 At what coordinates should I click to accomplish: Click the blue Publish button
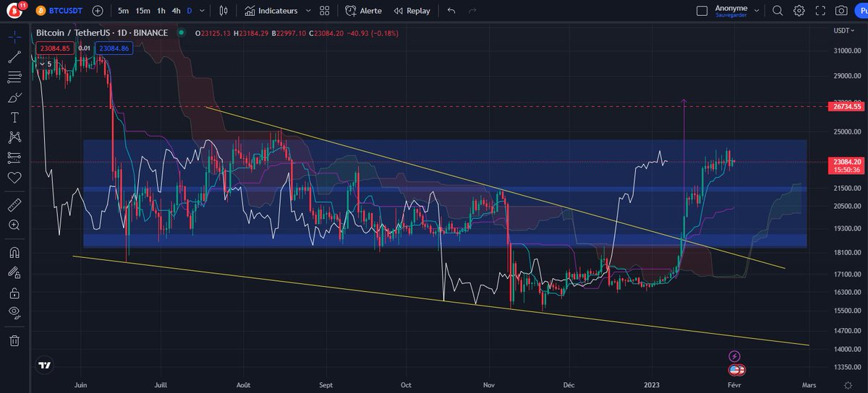861,11
